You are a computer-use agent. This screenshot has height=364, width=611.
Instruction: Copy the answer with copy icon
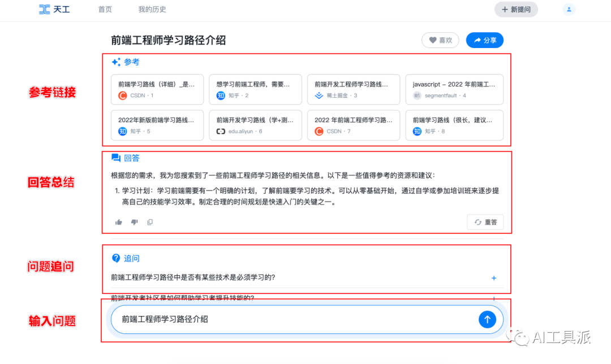(150, 222)
